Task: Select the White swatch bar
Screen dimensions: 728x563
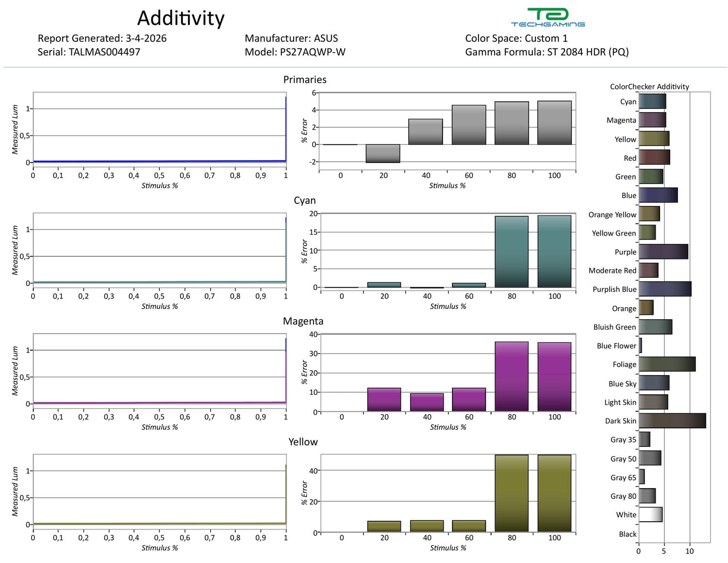Action: click(x=650, y=514)
